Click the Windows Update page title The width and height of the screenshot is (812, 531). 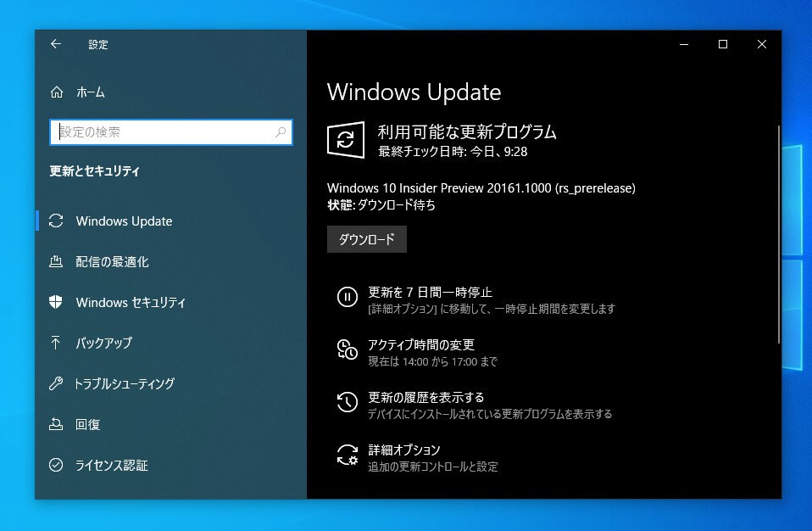point(414,92)
